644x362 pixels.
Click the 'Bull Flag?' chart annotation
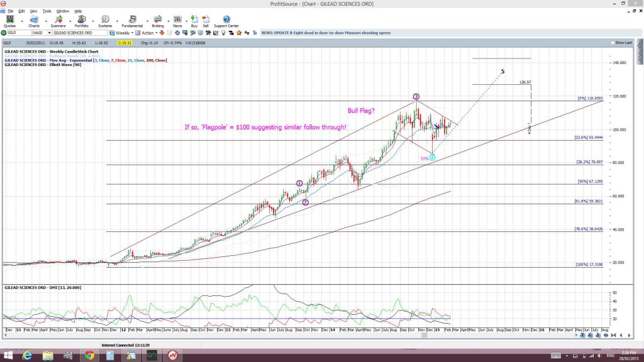coord(361,111)
